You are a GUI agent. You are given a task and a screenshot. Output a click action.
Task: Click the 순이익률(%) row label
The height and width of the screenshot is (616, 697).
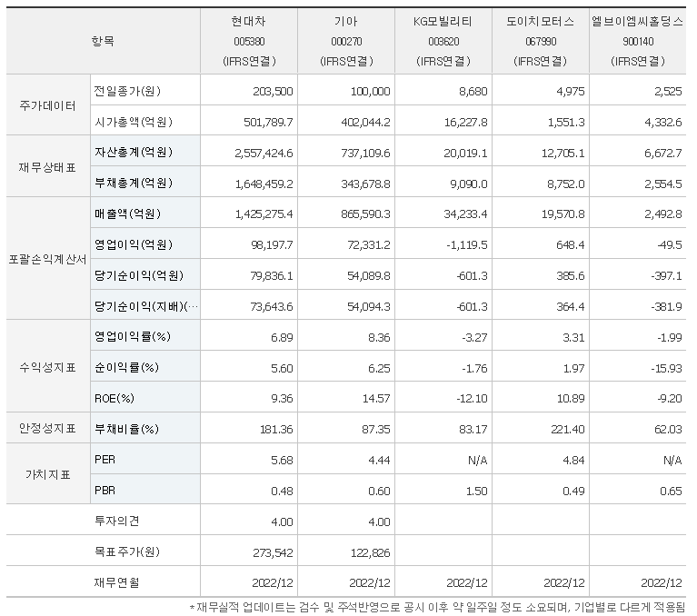pyautogui.click(x=126, y=368)
